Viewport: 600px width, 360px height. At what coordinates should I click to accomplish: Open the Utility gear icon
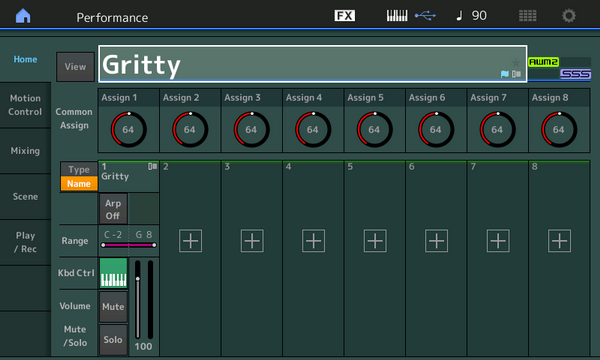pos(569,16)
